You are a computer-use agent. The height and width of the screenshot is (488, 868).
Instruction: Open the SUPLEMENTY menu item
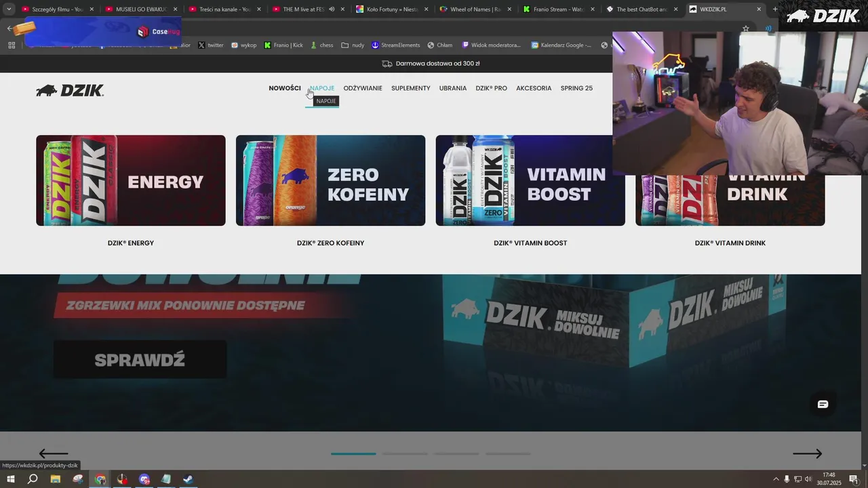411,88
